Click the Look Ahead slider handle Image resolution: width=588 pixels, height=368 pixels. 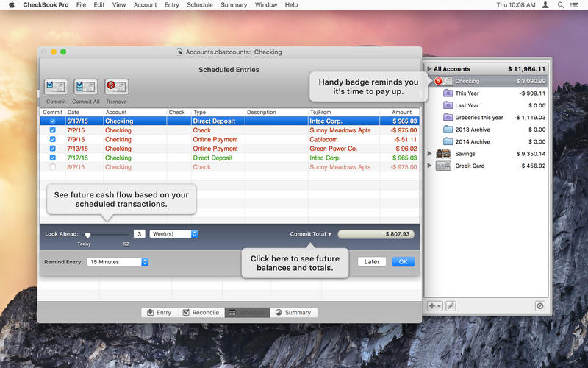click(x=87, y=234)
